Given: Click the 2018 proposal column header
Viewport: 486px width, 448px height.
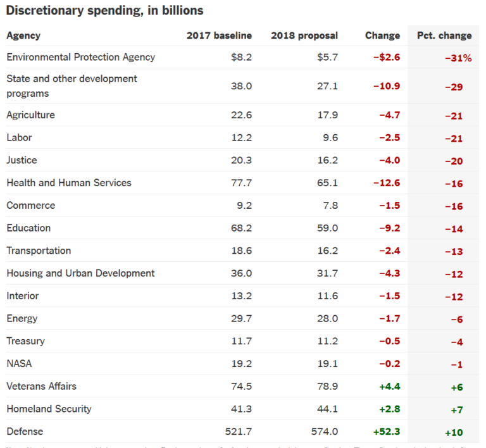Looking at the screenshot, I should (304, 35).
